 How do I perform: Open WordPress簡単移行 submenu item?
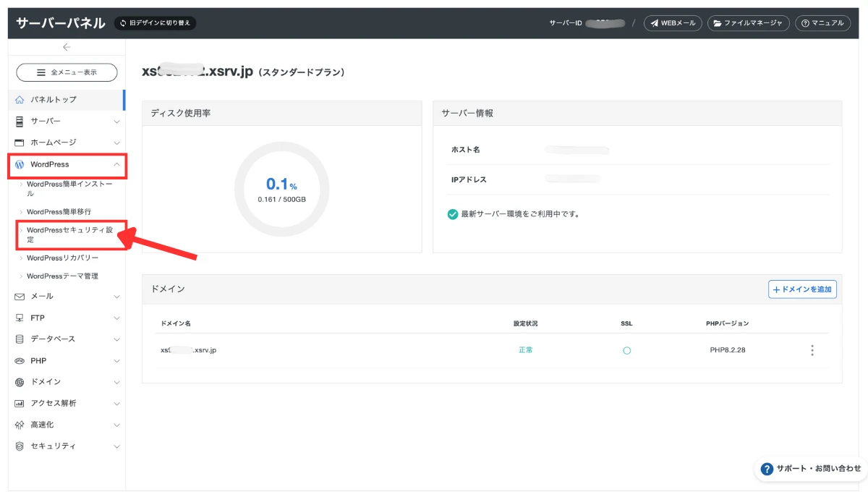point(59,212)
